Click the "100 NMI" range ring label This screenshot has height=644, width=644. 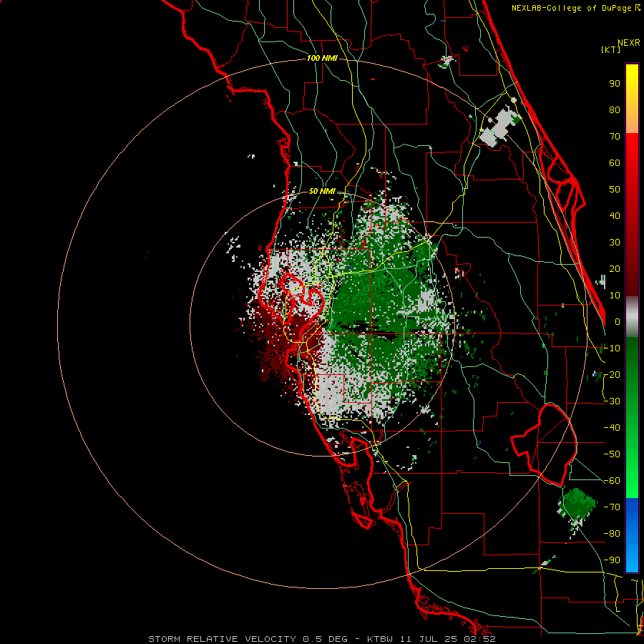coord(322,59)
